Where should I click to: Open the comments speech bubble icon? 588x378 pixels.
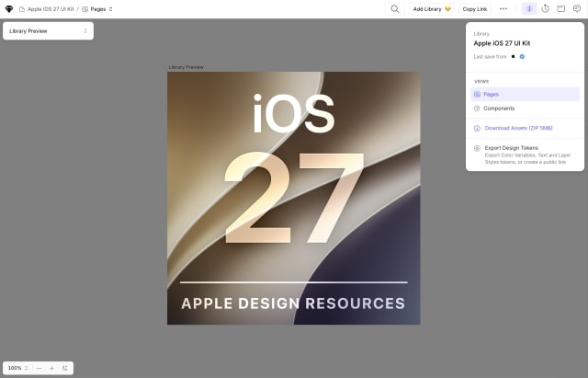pos(577,9)
